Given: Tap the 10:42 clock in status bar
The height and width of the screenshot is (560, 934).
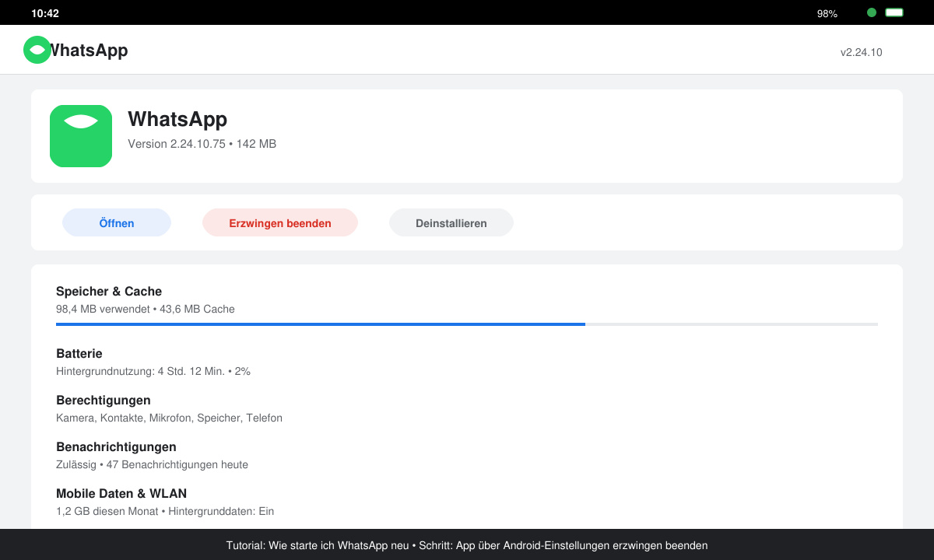Looking at the screenshot, I should 45,13.
